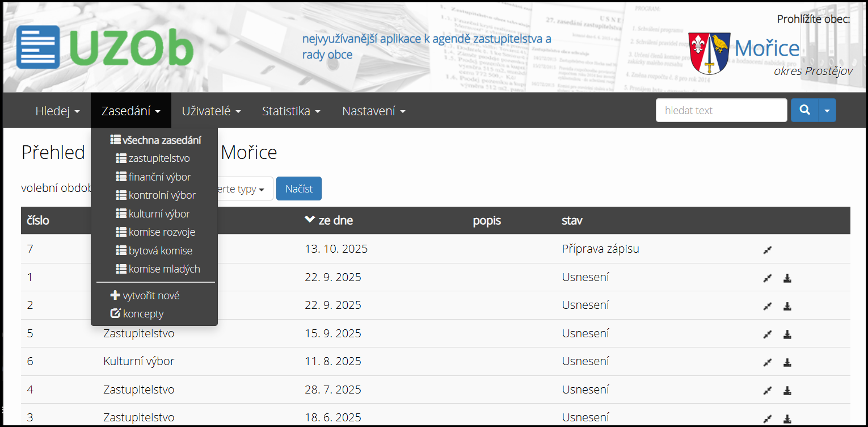Focus the 'hledat text' search field

tap(722, 110)
